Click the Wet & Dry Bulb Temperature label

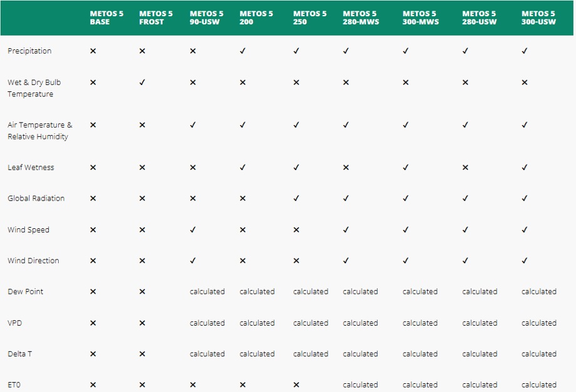[34, 88]
